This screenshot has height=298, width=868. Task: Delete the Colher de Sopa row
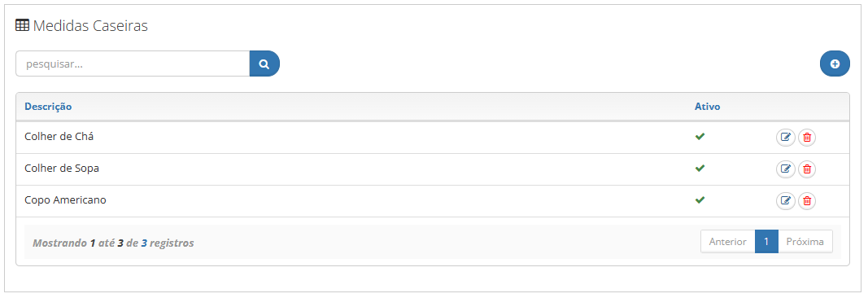tap(806, 169)
